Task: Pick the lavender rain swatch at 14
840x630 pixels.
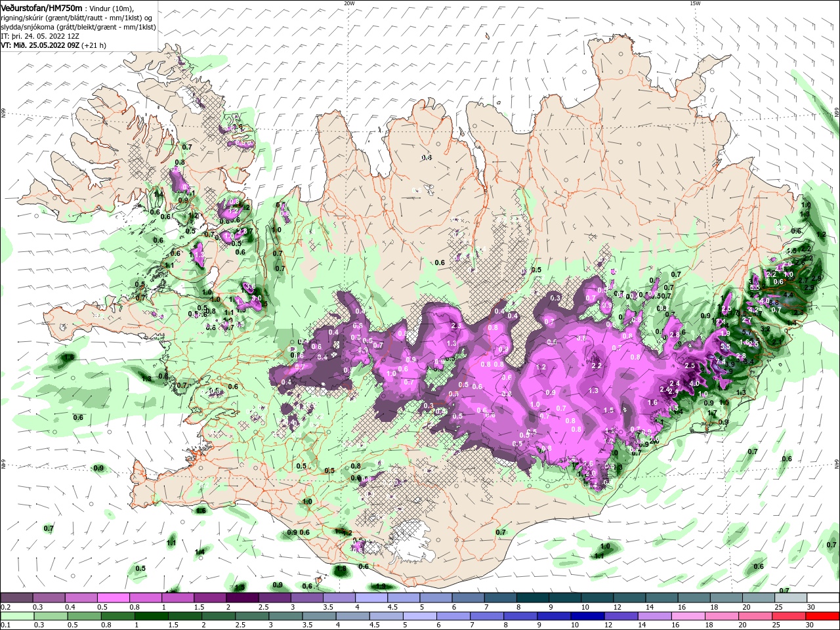Action: 654,616
